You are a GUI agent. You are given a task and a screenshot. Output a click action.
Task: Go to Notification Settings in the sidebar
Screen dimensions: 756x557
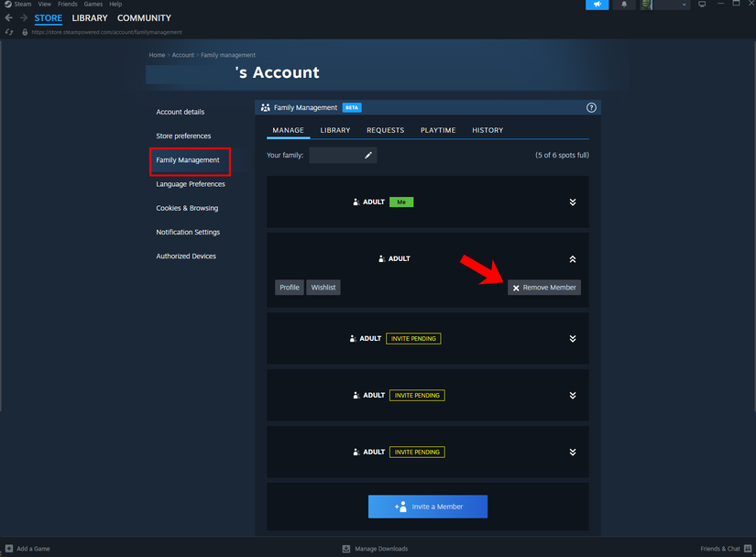click(x=187, y=233)
